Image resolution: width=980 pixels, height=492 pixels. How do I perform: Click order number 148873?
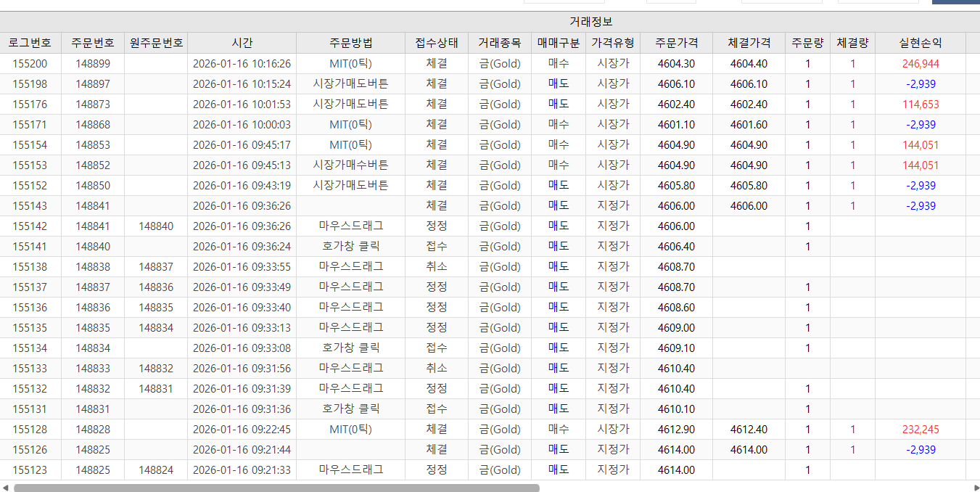coord(93,104)
